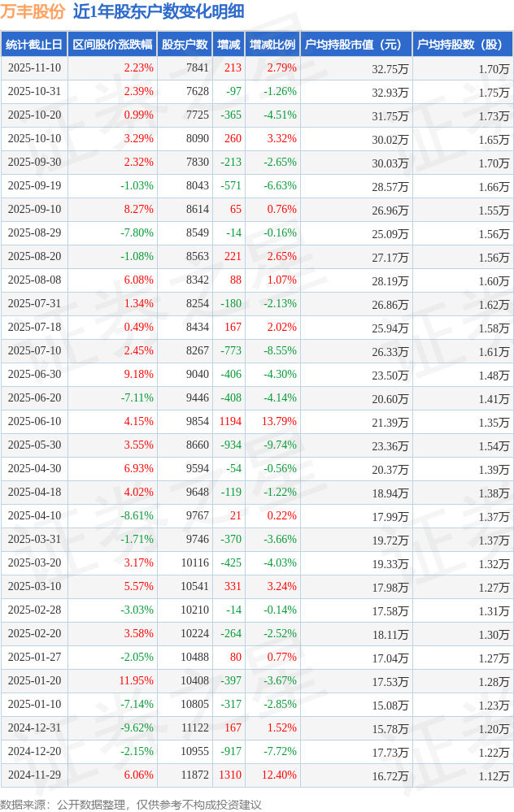Click the 数据来源 footer disclaimer text
The image size is (514, 812).
click(131, 804)
